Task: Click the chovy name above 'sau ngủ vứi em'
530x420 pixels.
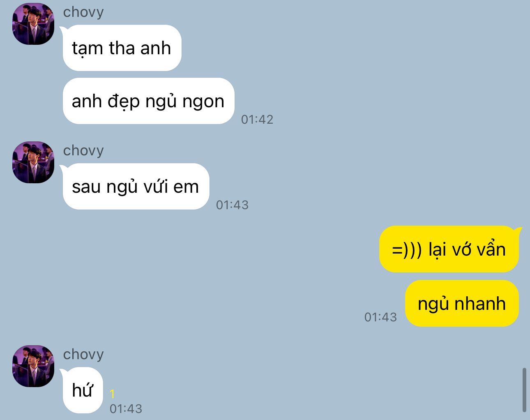Action: 83,151
